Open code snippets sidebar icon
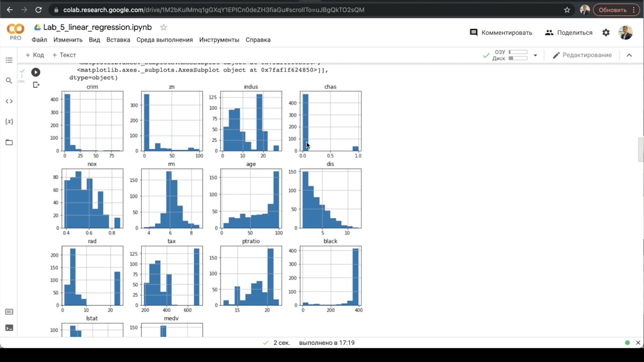Viewport: 644px width, 362px height. [x=9, y=101]
